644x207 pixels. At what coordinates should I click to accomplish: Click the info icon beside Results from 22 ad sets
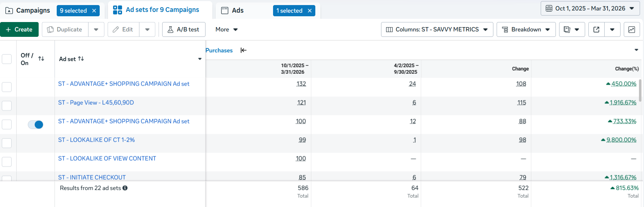(125, 188)
